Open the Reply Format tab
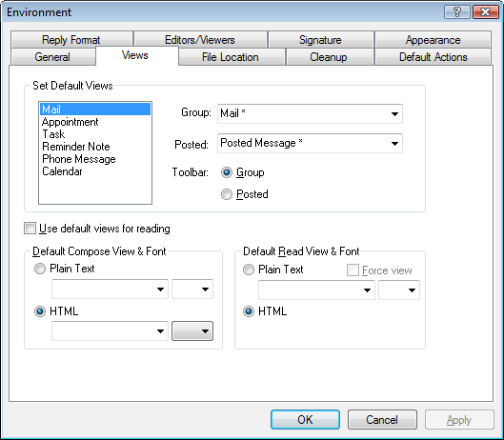Screen dimensions: 504x440 pyautogui.click(x=71, y=40)
